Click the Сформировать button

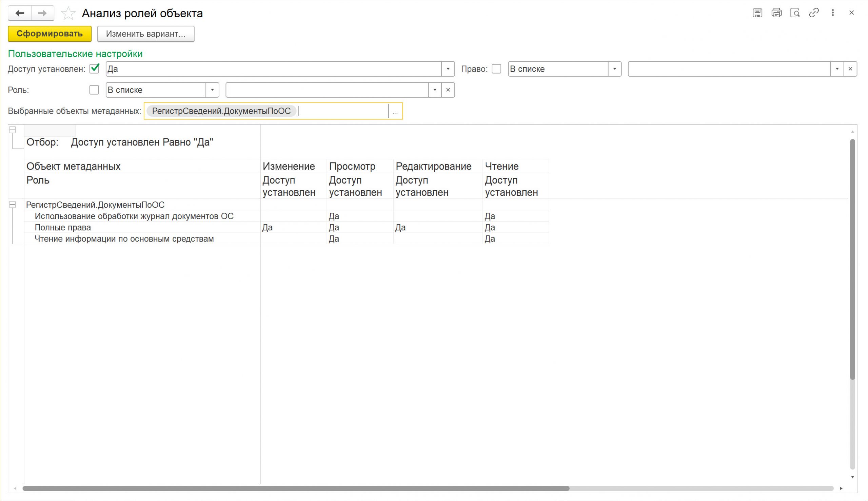point(50,34)
